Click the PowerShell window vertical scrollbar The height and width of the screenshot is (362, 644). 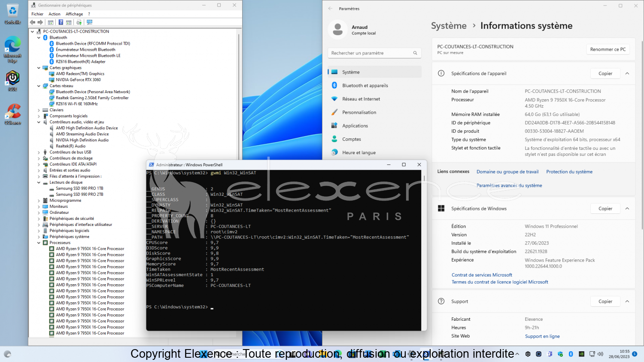[x=424, y=250]
